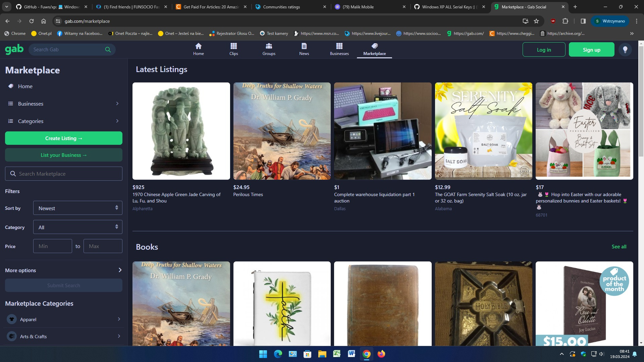Image resolution: width=644 pixels, height=362 pixels.
Task: Switch to the FUNSOCIO Find friends tab
Action: coord(132,7)
